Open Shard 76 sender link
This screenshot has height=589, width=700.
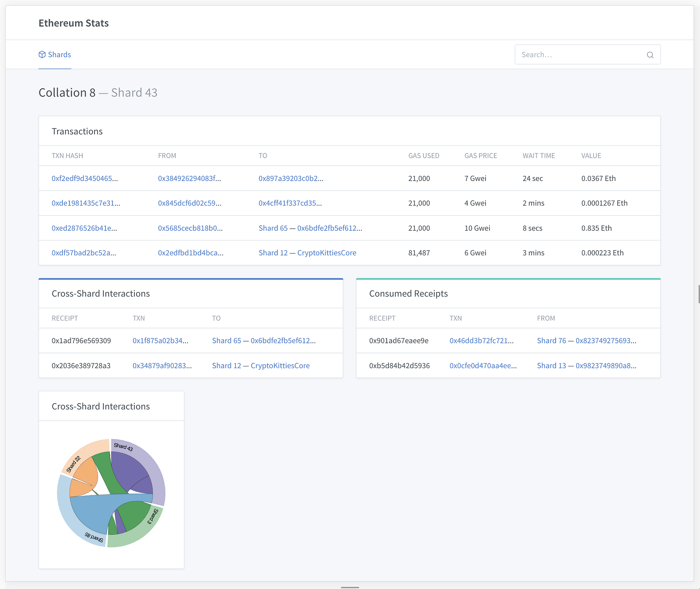coord(587,341)
